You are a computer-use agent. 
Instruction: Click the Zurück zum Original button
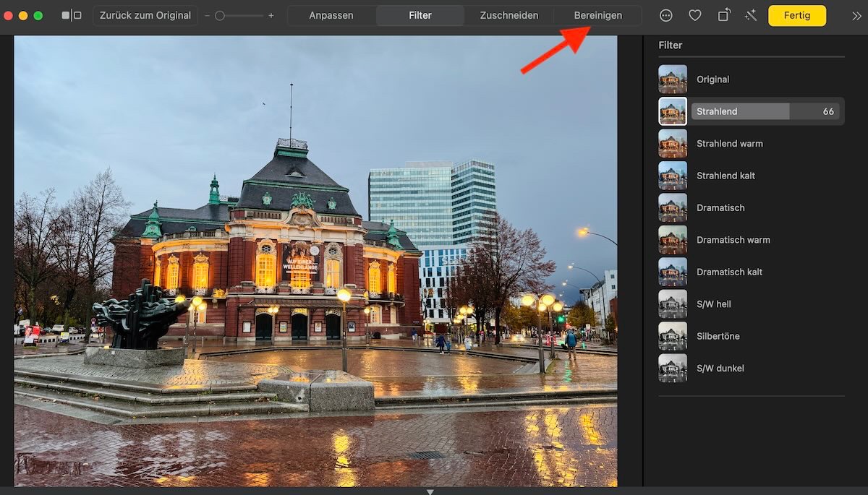[x=145, y=15]
